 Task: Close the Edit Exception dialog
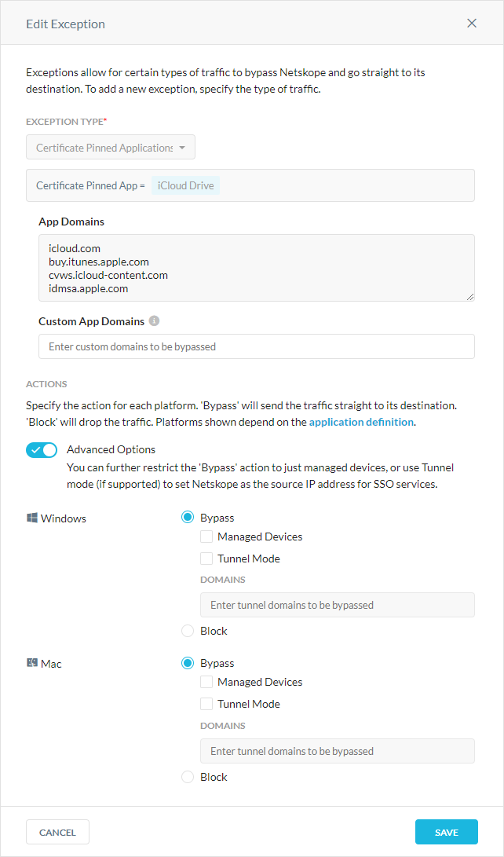pyautogui.click(x=472, y=23)
